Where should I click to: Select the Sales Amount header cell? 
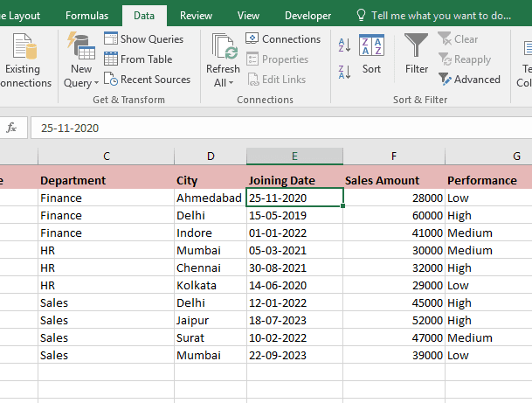(394, 180)
